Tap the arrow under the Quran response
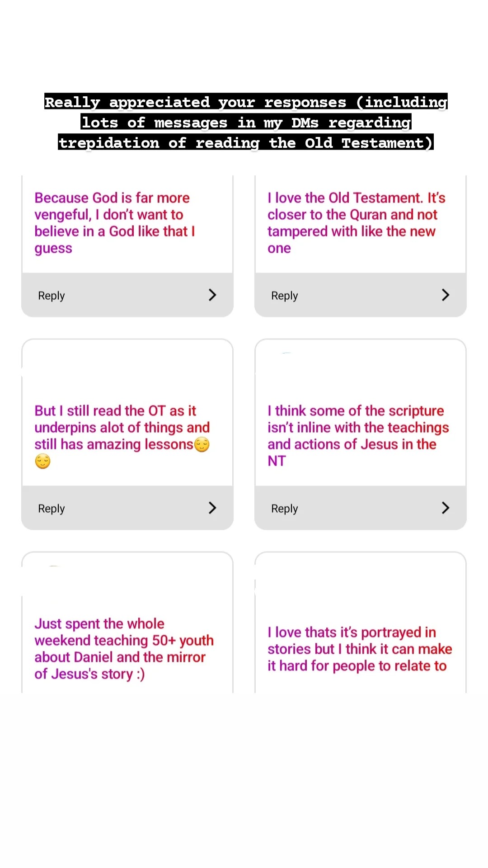The image size is (488, 868). [x=446, y=295]
